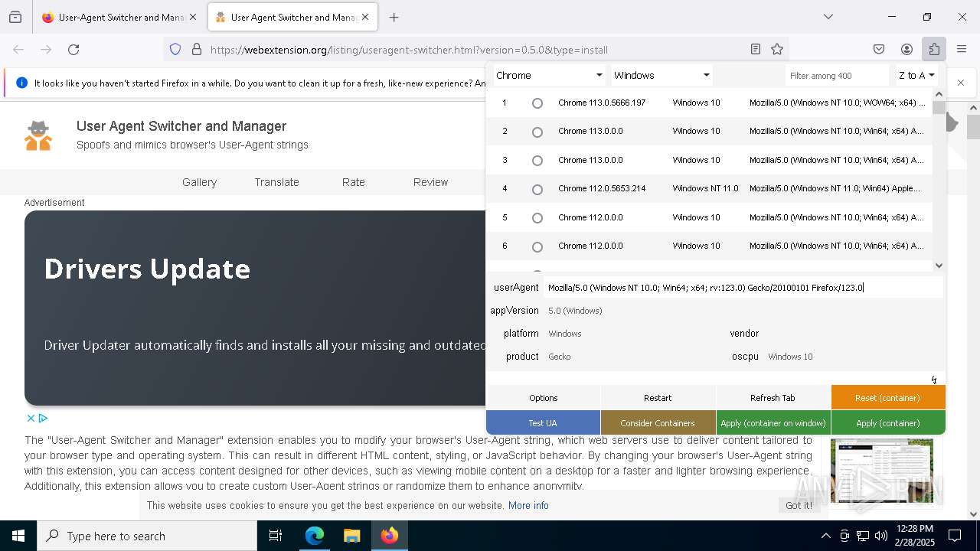This screenshot has height=551, width=980.
Task: Select radio button for row 3 Chrome 113.0.0.0
Action: click(x=537, y=161)
